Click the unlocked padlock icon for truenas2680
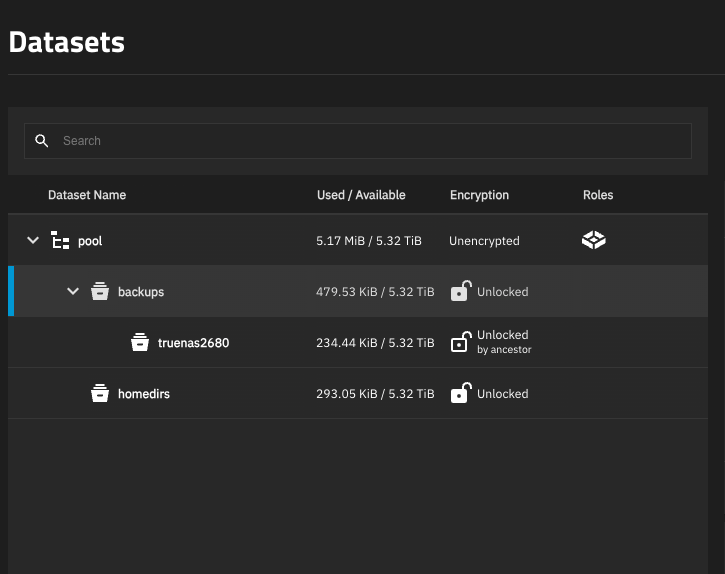The height and width of the screenshot is (574, 725). [461, 342]
